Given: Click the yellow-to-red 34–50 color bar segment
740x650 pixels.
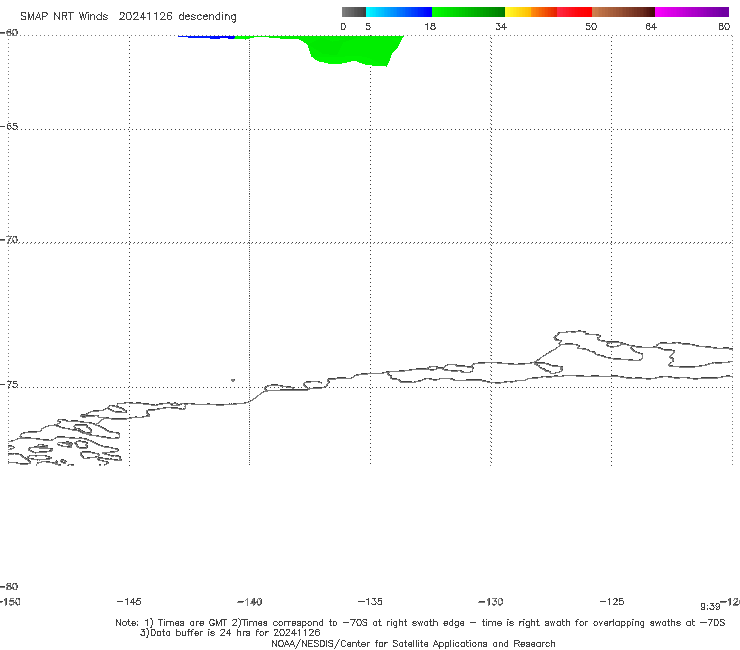Looking at the screenshot, I should [x=548, y=12].
